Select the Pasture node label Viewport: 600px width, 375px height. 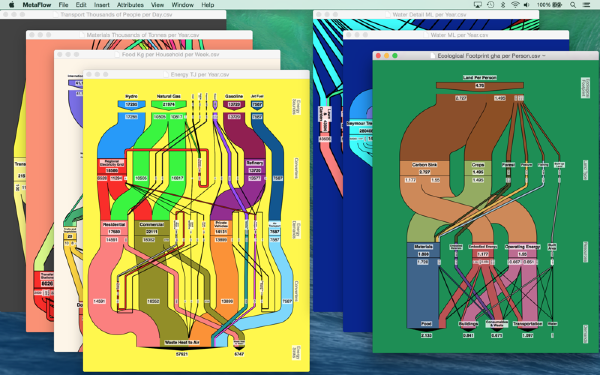[x=527, y=165]
